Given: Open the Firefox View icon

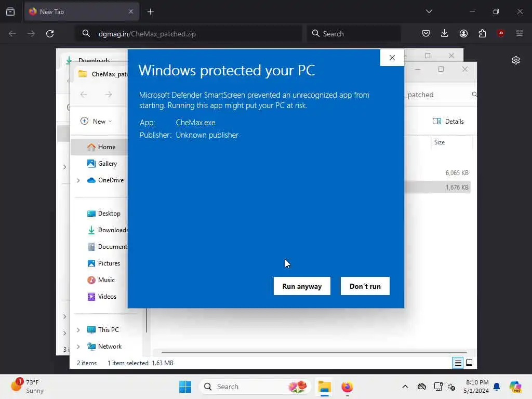Looking at the screenshot, I should (10, 11).
